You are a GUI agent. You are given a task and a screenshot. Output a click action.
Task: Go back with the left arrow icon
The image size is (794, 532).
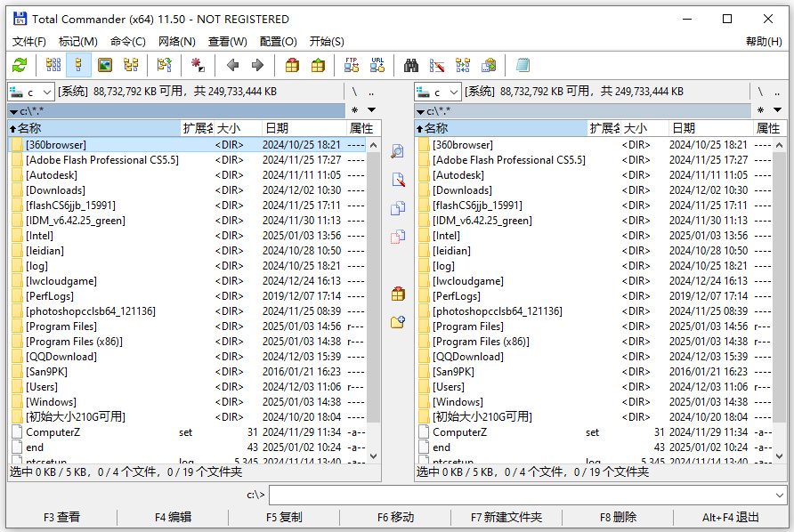click(232, 65)
